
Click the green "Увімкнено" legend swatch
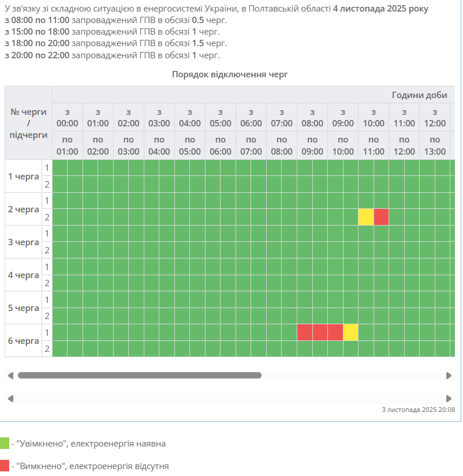5,444
